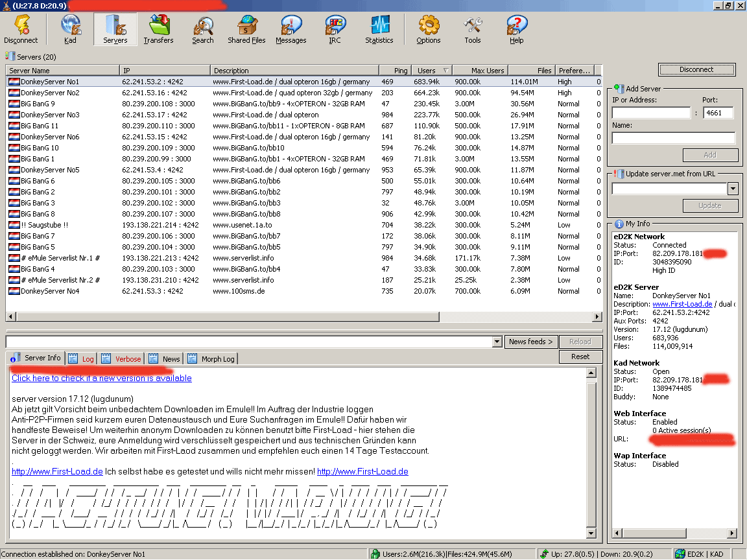Open the Kad network panel
The height and width of the screenshot is (560, 747).
pos(70,30)
